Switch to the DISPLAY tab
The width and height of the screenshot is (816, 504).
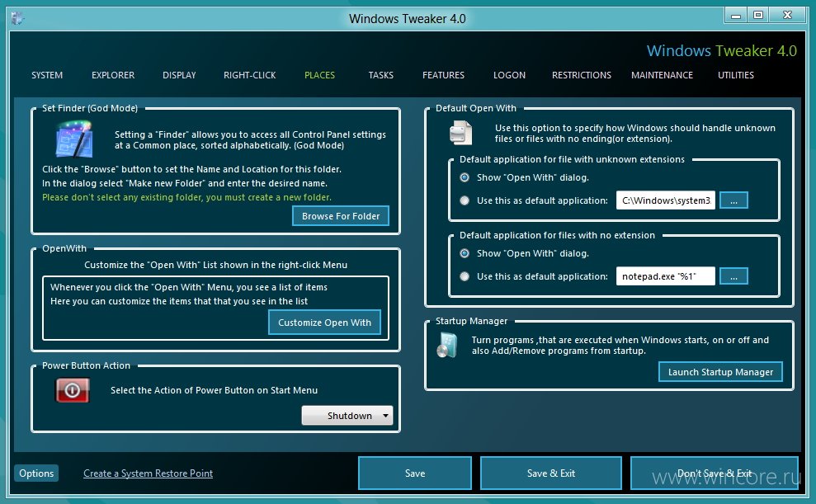coord(179,75)
